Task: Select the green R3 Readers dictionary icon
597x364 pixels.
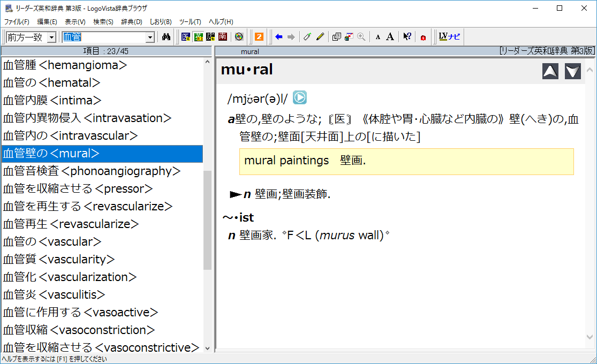Action: (x=198, y=37)
